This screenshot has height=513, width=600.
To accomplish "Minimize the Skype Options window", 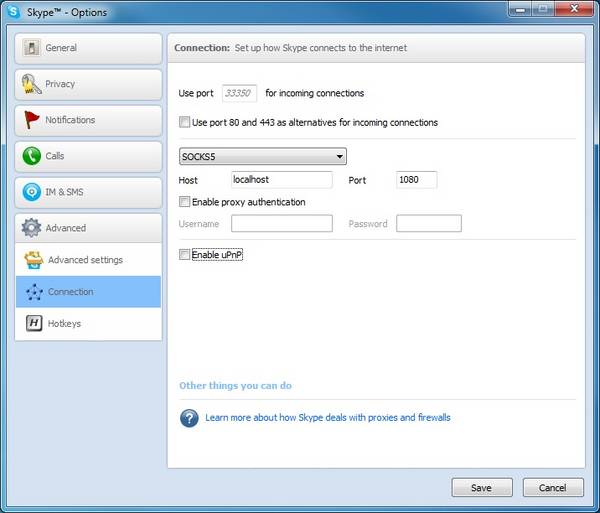I will click(x=520, y=8).
